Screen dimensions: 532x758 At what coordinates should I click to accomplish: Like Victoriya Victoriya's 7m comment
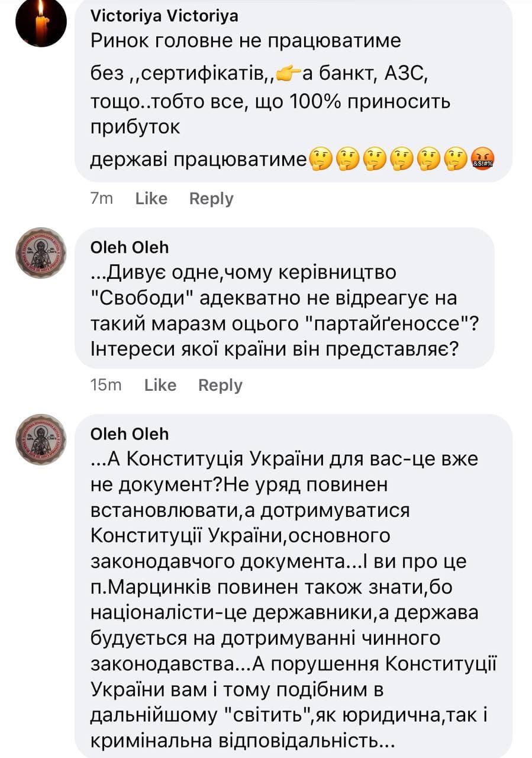pyautogui.click(x=151, y=198)
